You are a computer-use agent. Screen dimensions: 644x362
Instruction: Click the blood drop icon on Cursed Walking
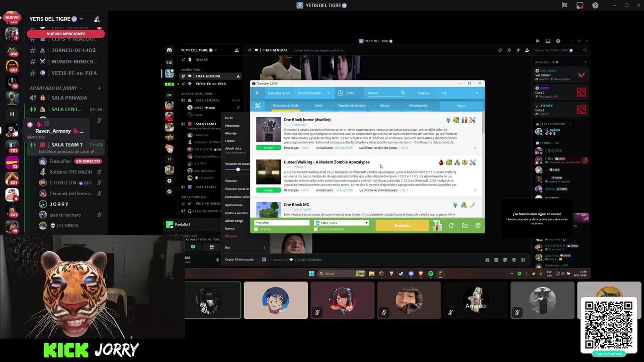(441, 162)
